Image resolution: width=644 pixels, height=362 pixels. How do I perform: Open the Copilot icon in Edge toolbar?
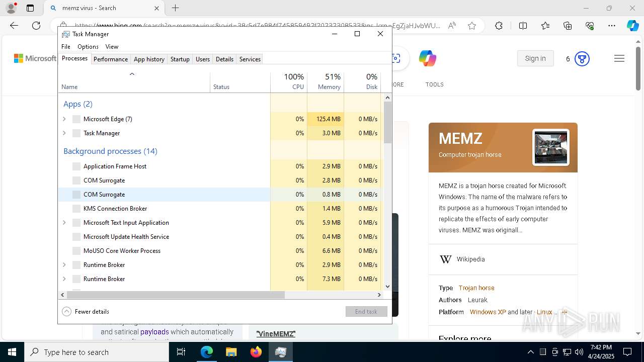coord(632,26)
